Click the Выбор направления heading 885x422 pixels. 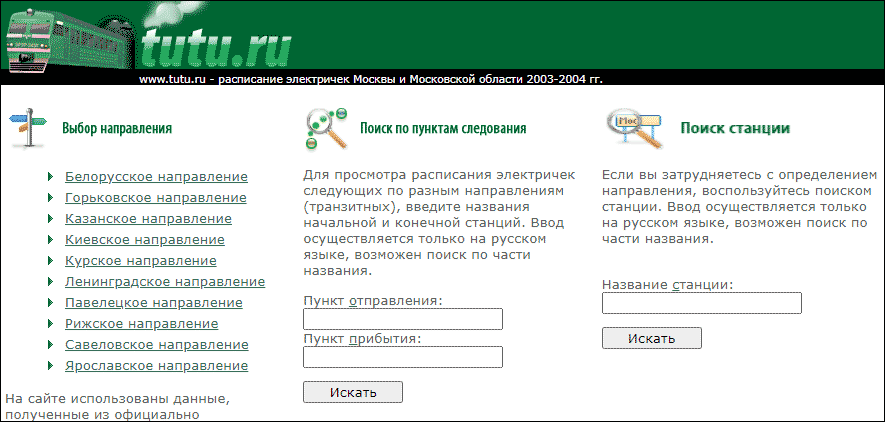[x=117, y=129]
